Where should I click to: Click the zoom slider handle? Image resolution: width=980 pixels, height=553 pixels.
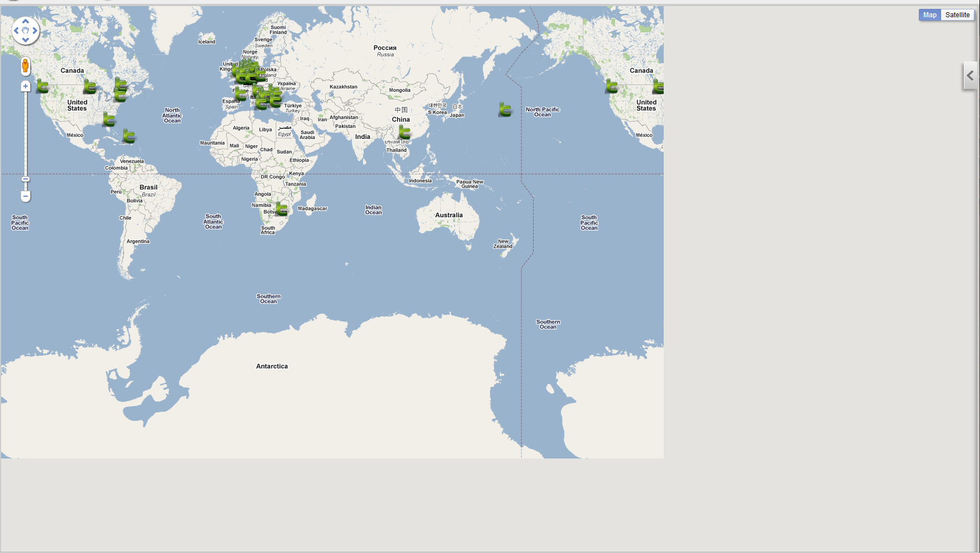pos(26,179)
